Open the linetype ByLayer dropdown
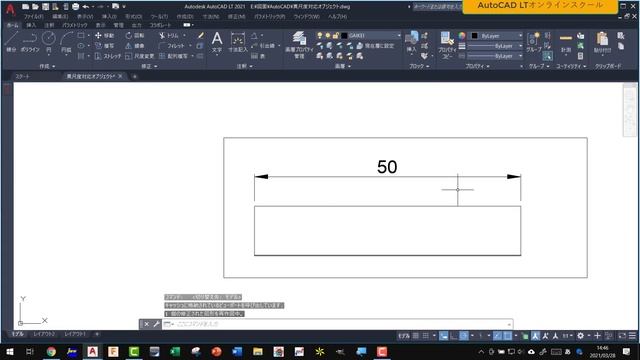 (496, 56)
